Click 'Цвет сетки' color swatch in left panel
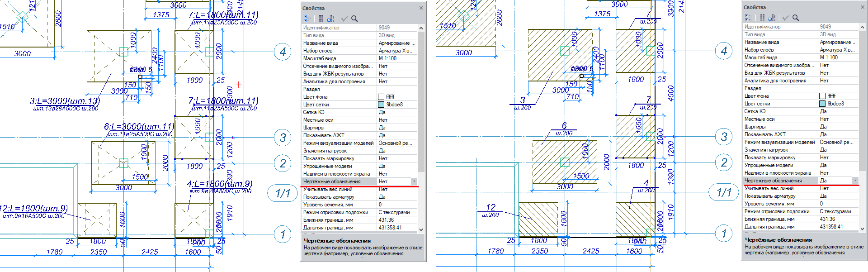Viewport: 868px width, 272px height. click(381, 105)
